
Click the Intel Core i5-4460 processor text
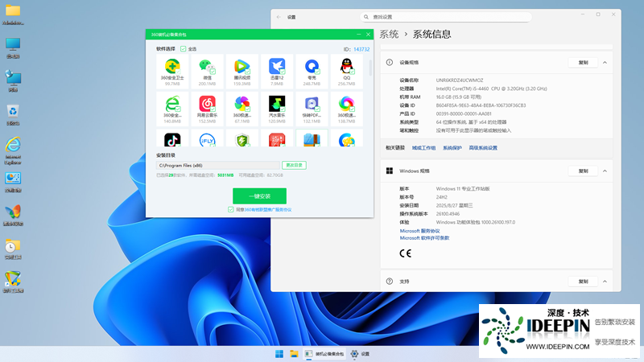click(x=491, y=88)
